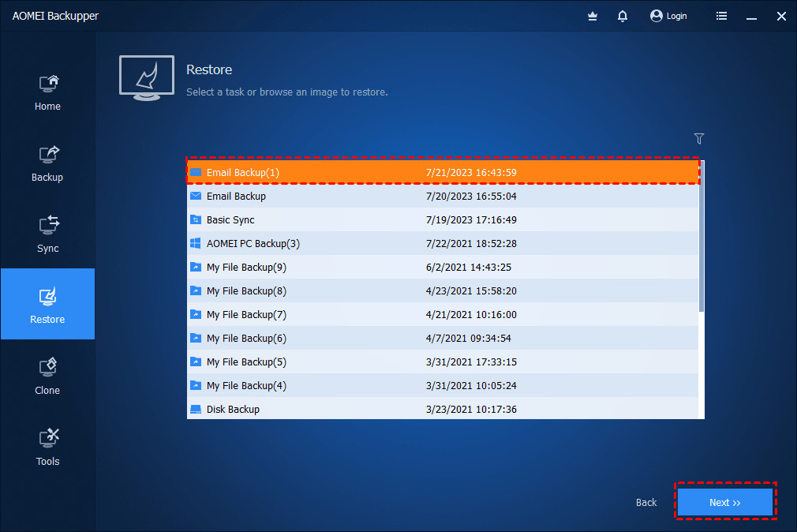Click the mail icon of Email Backup(1)

coord(196,172)
